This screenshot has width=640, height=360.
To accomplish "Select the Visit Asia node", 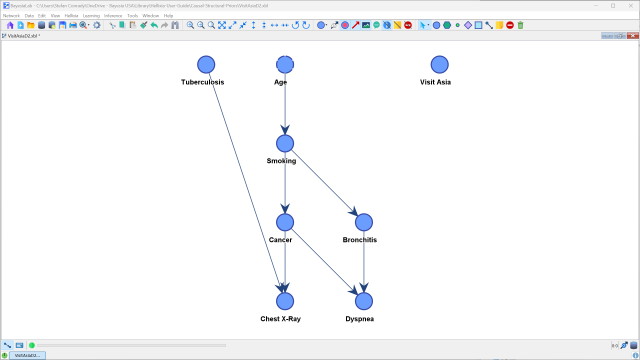I will click(x=440, y=64).
